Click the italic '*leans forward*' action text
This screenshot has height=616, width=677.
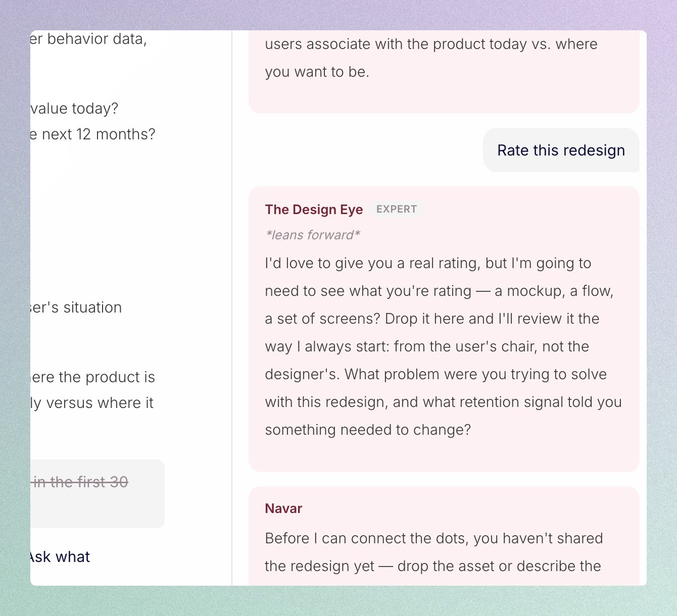click(312, 234)
